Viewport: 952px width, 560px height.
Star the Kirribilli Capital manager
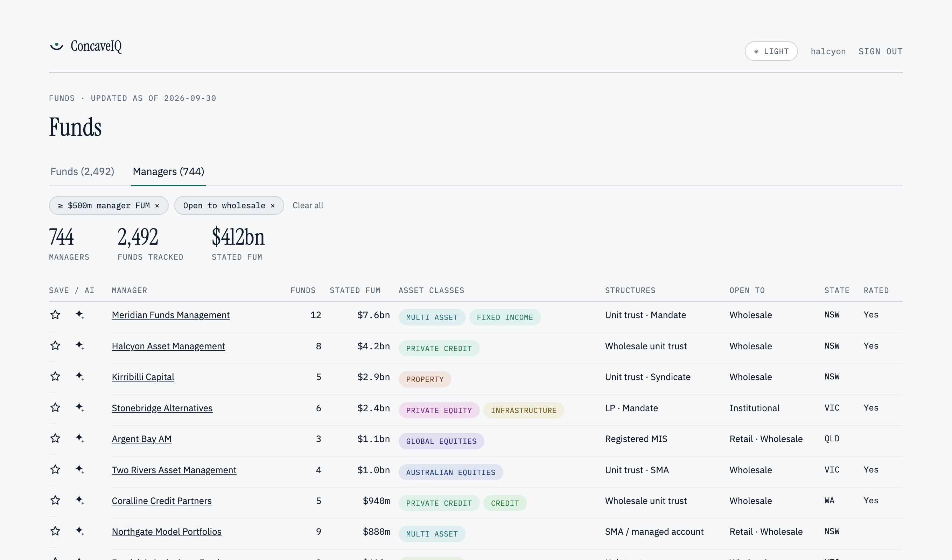[x=55, y=376]
